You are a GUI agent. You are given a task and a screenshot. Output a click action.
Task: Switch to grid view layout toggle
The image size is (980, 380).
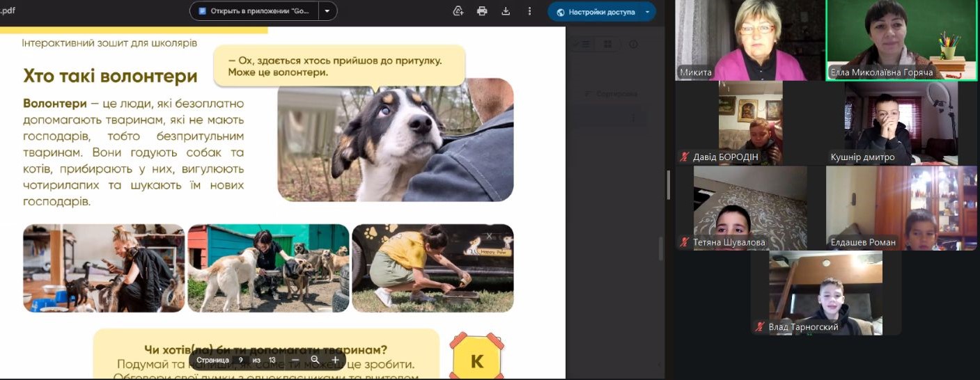(x=607, y=45)
